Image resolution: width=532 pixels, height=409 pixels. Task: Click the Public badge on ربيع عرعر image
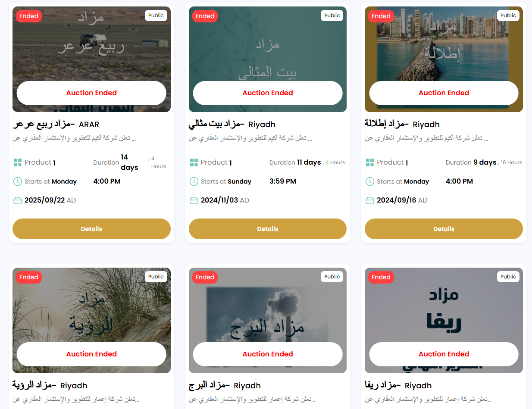(x=156, y=16)
